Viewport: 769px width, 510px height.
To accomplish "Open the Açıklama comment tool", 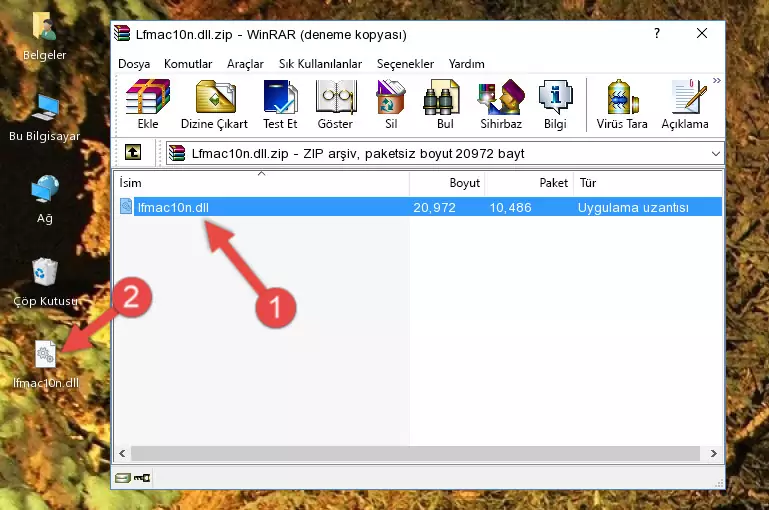I will (x=685, y=104).
